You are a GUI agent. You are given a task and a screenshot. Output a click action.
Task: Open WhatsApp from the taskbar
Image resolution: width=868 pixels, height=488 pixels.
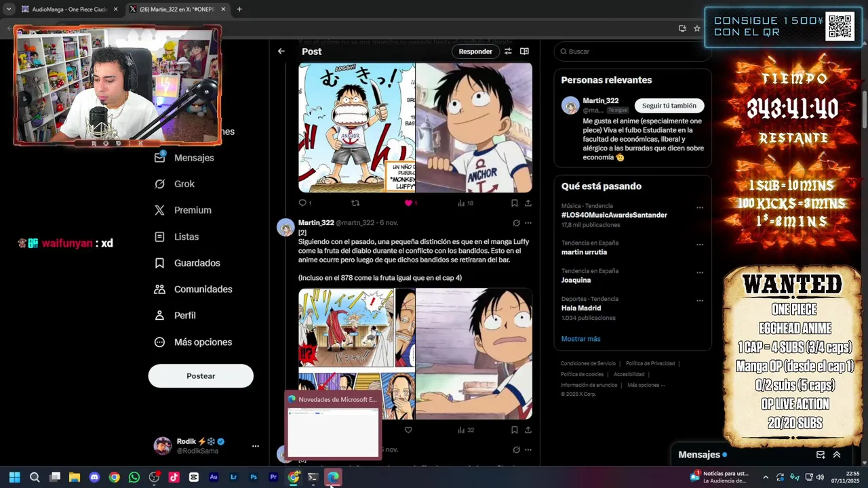pos(134,477)
